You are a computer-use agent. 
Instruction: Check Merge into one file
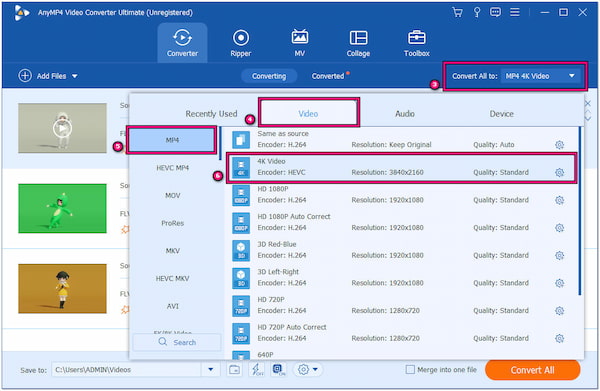click(x=410, y=370)
